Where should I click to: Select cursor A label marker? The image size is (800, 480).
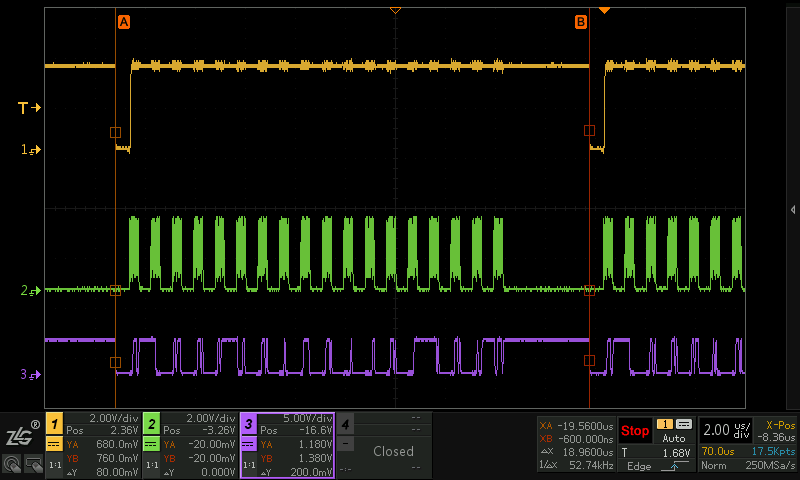tap(123, 22)
